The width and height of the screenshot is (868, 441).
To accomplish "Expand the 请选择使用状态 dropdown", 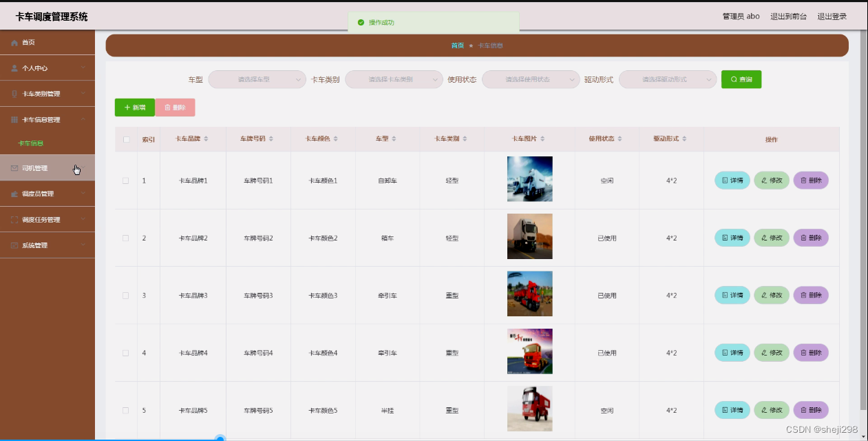I will (x=530, y=79).
